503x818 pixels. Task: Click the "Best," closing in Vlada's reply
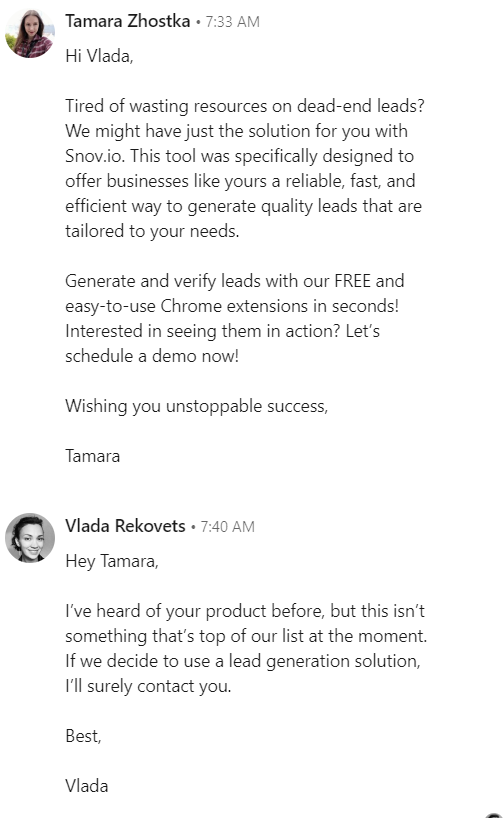tap(83, 736)
